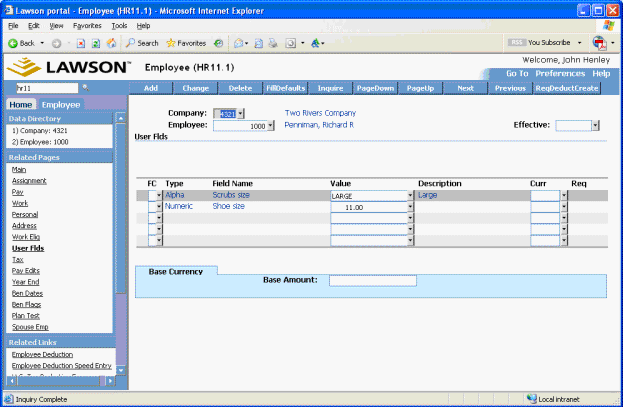Click the hr11 search input box
623x407 pixels.
click(47, 88)
